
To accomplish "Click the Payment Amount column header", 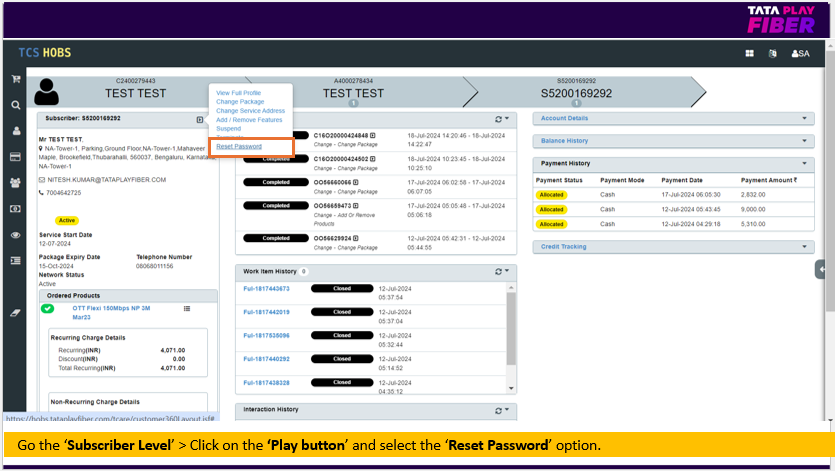I will [x=769, y=180].
